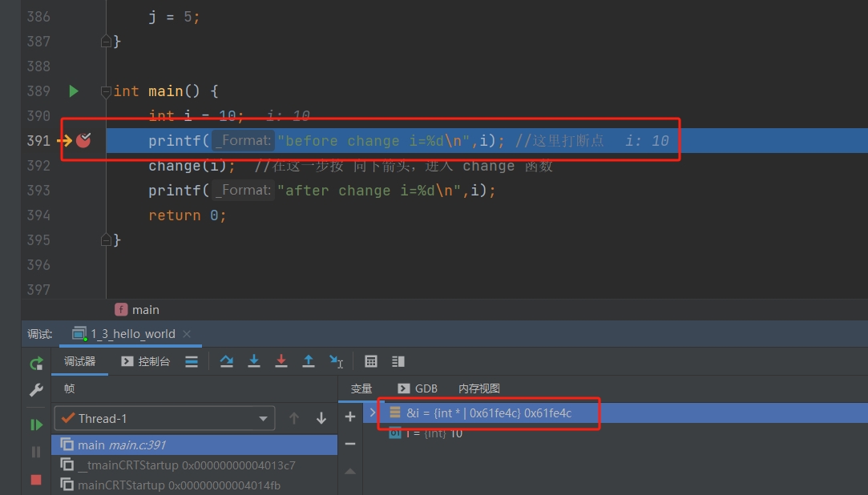Run to cursor using toolbar icon

click(336, 361)
